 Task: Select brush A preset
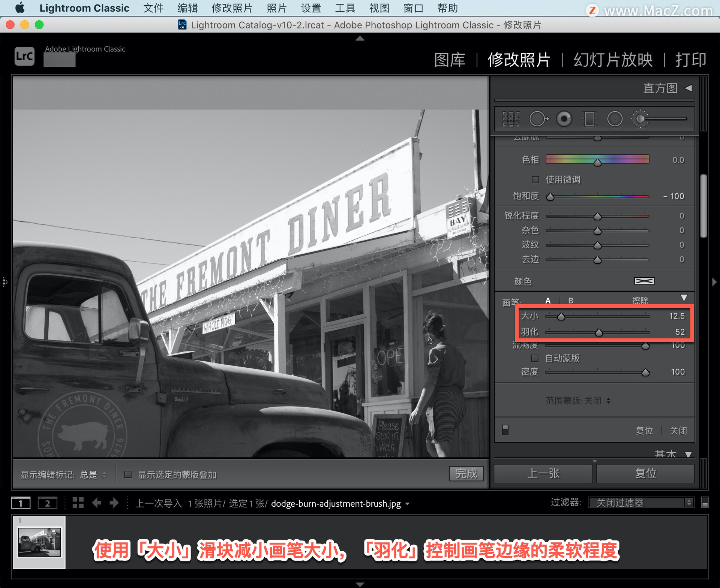548,301
